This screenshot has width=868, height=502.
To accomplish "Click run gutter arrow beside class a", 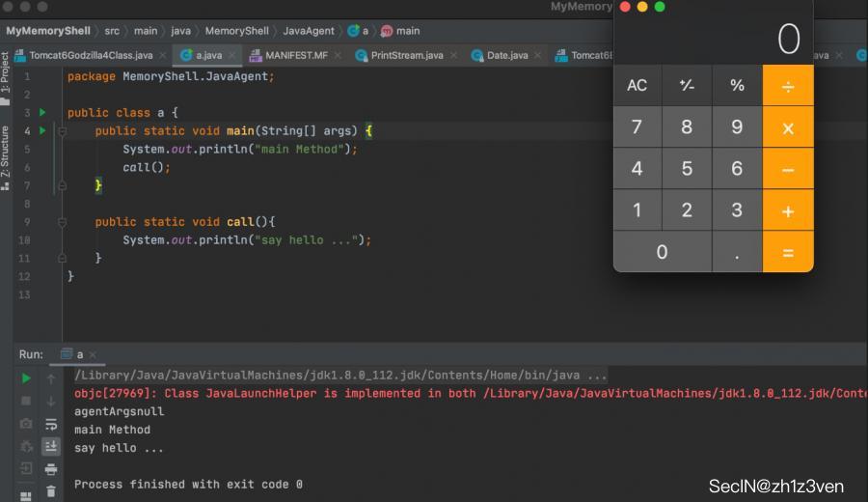I will coord(42,112).
